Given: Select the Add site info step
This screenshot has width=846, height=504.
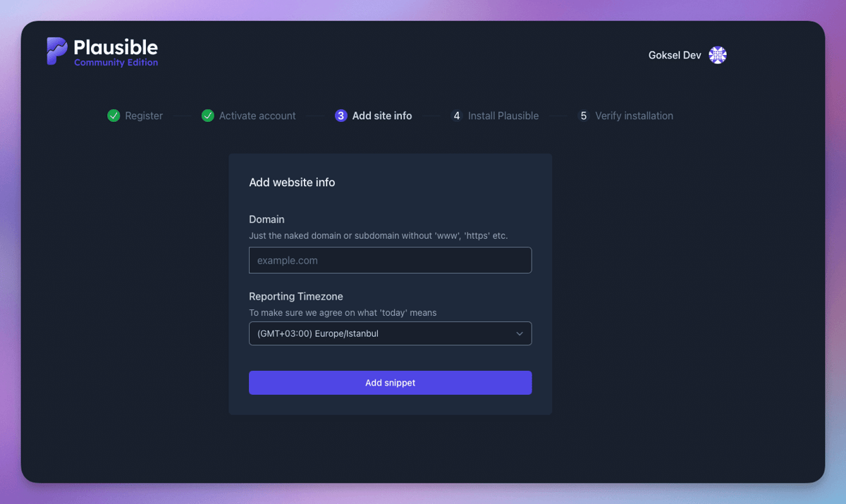Looking at the screenshot, I should pos(382,116).
